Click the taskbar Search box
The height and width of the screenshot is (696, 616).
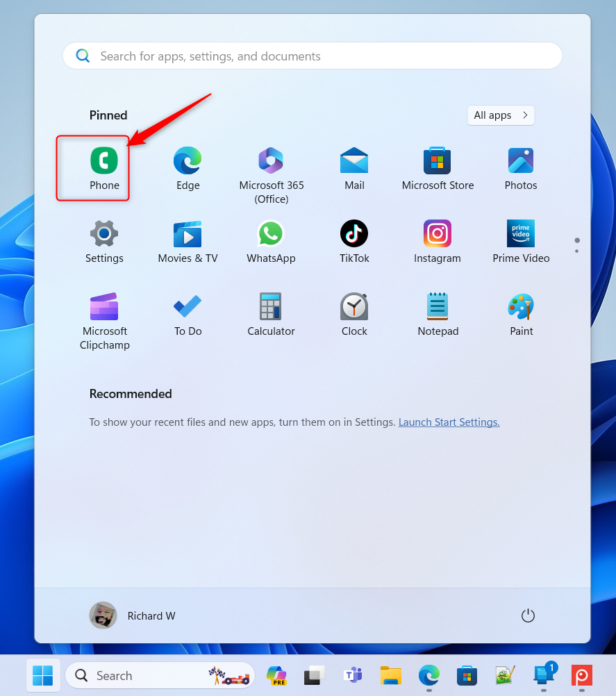(x=160, y=676)
